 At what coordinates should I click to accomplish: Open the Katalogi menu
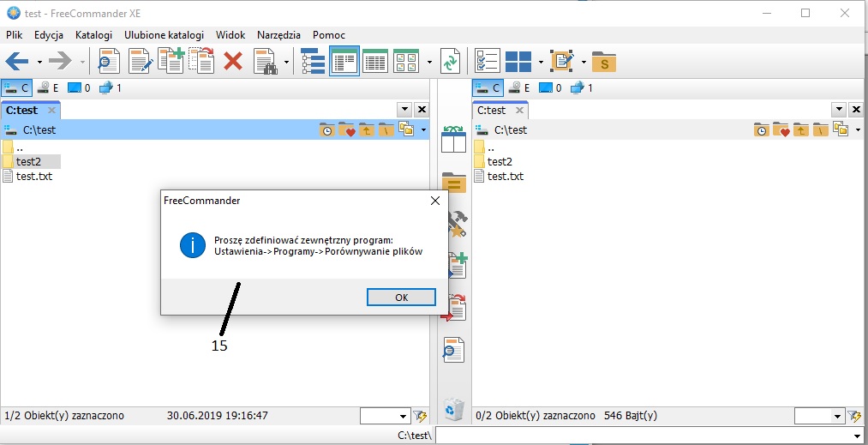pyautogui.click(x=93, y=35)
